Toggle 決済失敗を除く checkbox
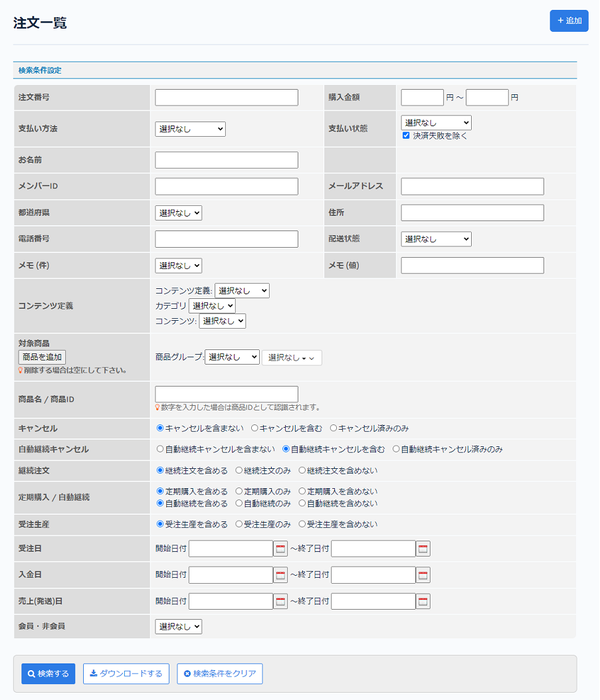The image size is (600, 700). [406, 136]
